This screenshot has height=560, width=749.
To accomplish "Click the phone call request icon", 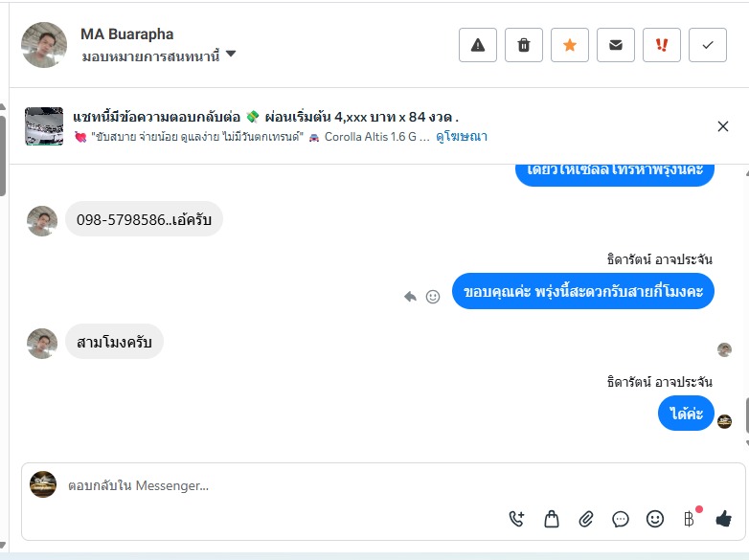I will (x=517, y=519).
